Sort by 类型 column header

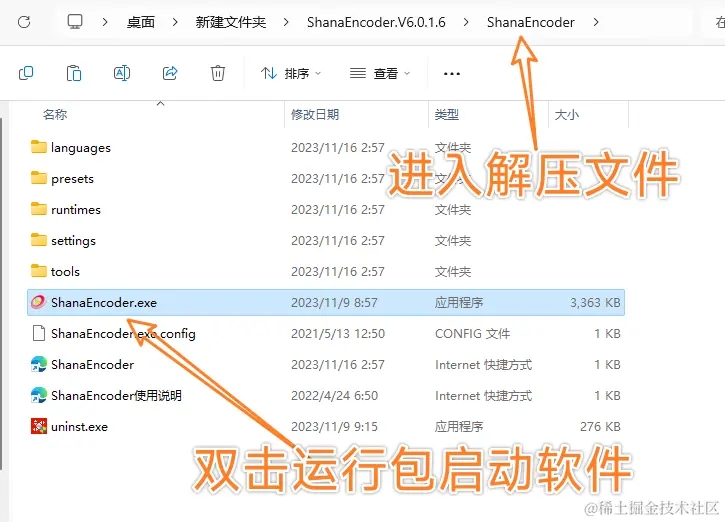pos(447,114)
